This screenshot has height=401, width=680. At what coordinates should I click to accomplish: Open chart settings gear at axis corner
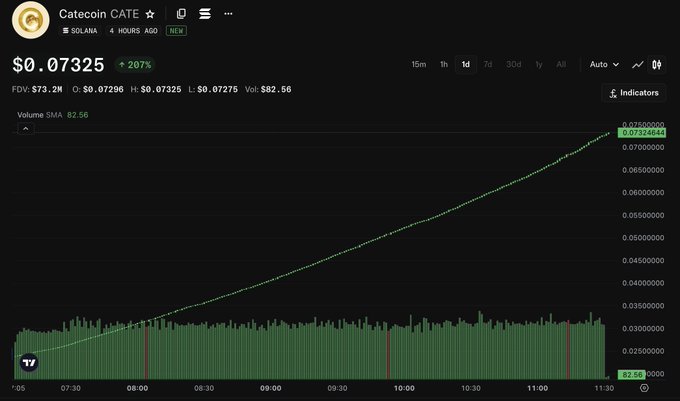(x=644, y=388)
